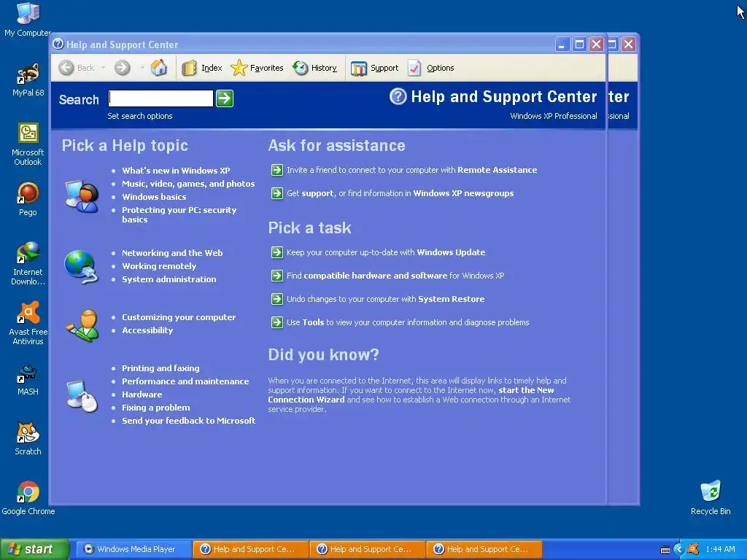Open the System Restore task link
The image size is (747, 560).
tap(451, 299)
